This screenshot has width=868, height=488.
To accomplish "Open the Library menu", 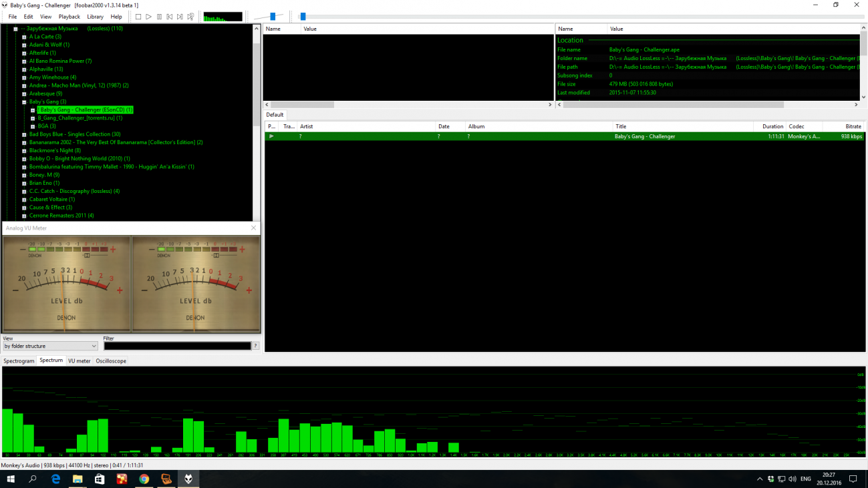I will click(95, 17).
